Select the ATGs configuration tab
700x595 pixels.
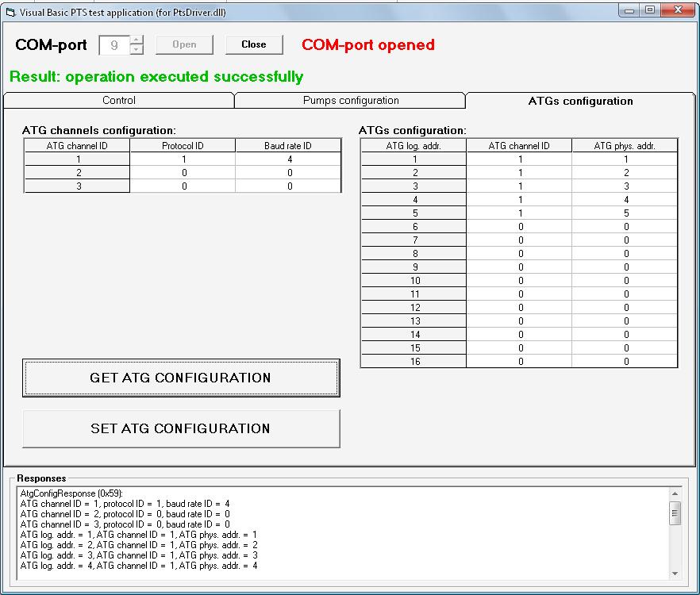[x=580, y=101]
